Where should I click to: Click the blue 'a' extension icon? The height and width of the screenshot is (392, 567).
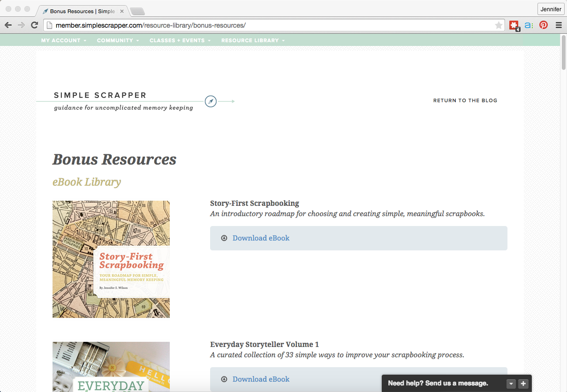529,25
